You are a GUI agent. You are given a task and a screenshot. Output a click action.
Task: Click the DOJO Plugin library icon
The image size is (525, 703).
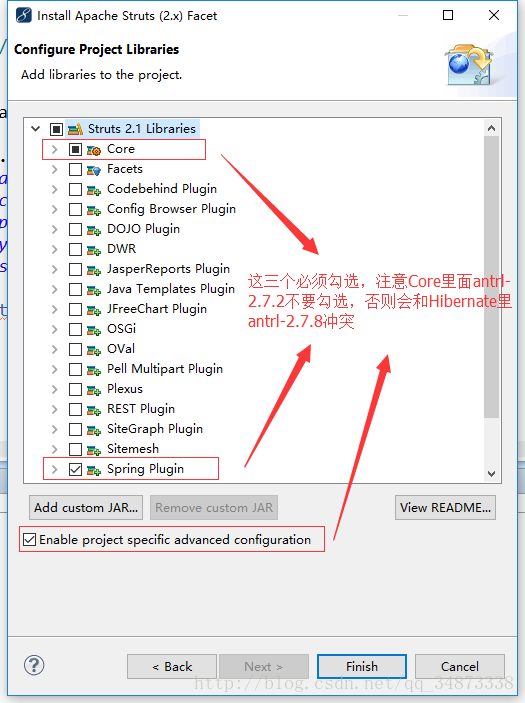point(94,230)
